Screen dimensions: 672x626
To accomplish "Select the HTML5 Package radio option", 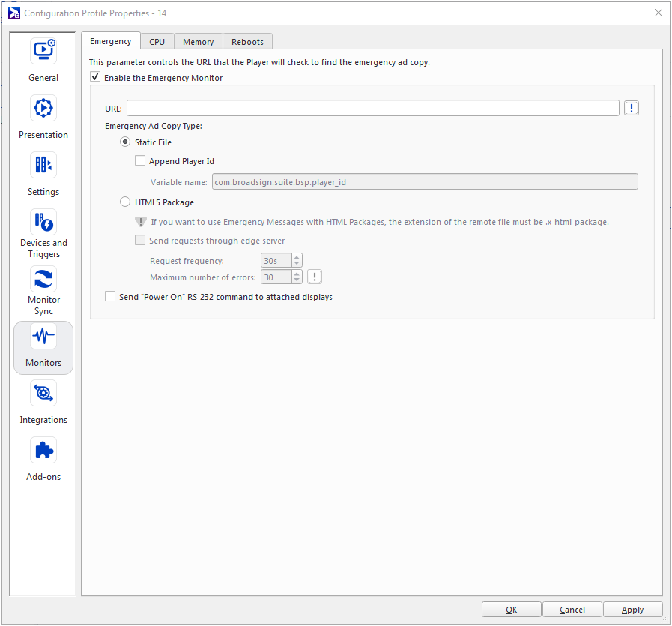I will point(125,202).
